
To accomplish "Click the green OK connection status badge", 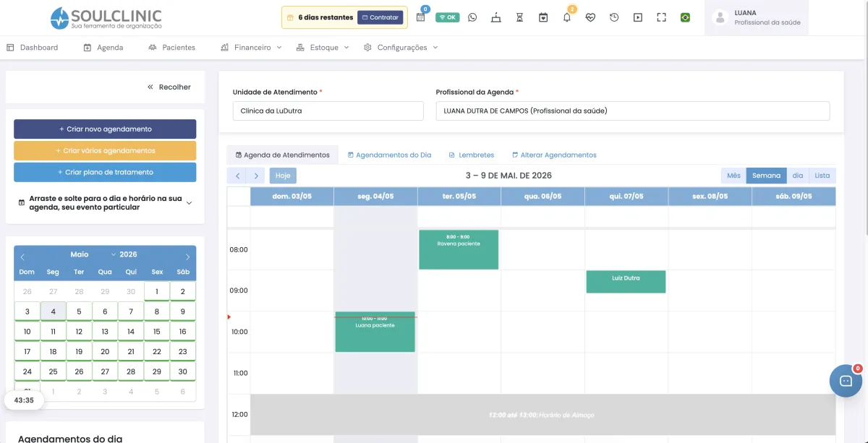I will click(447, 17).
